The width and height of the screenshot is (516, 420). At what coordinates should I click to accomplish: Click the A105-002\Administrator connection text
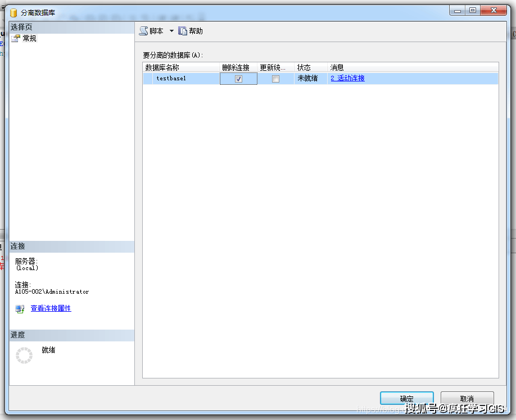coord(52,291)
